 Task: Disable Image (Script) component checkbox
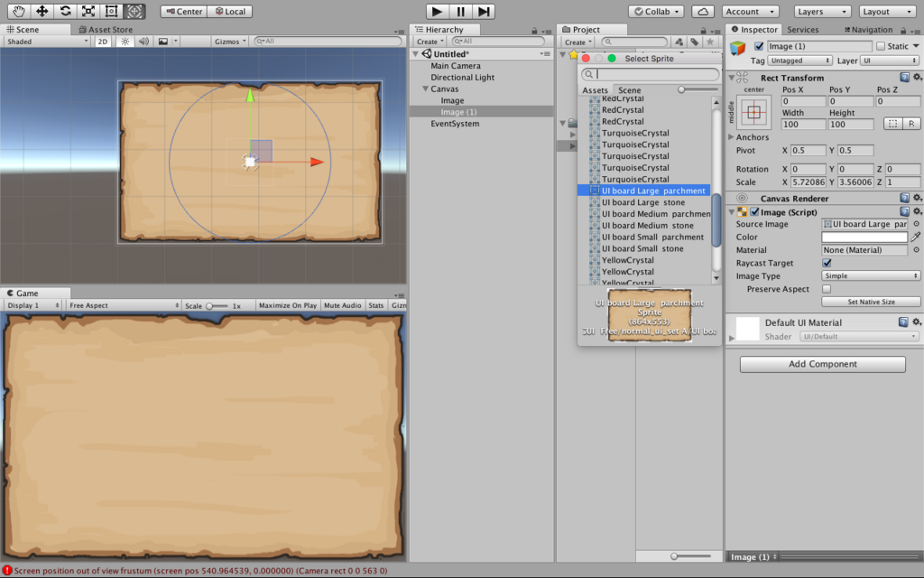coord(754,211)
